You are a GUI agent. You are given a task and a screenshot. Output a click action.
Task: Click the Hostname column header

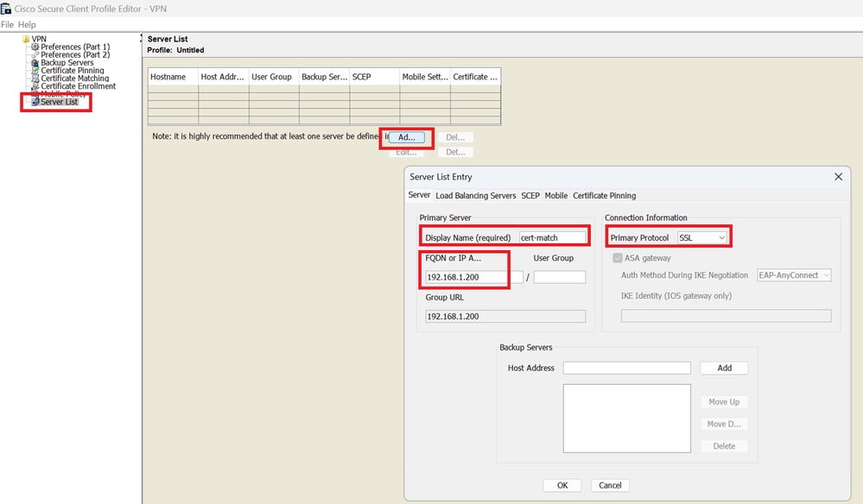[x=173, y=77]
